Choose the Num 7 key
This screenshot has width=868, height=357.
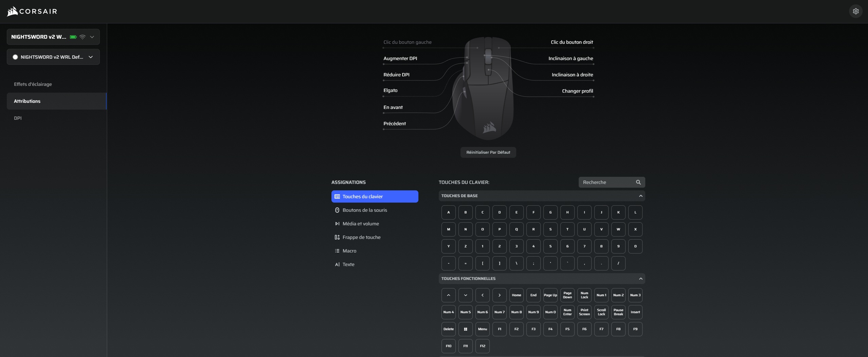click(x=500, y=312)
